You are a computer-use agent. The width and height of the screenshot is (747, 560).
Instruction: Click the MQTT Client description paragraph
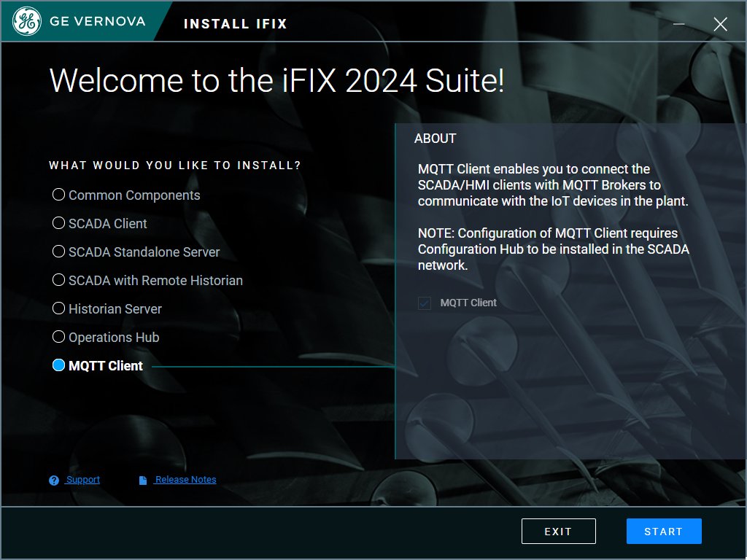pyautogui.click(x=553, y=185)
